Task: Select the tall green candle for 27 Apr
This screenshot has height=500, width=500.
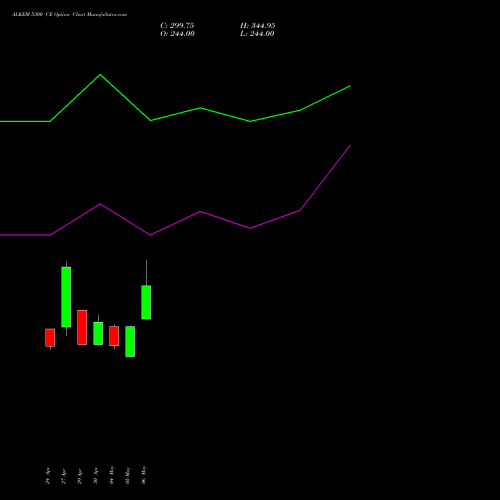Action: (66, 297)
